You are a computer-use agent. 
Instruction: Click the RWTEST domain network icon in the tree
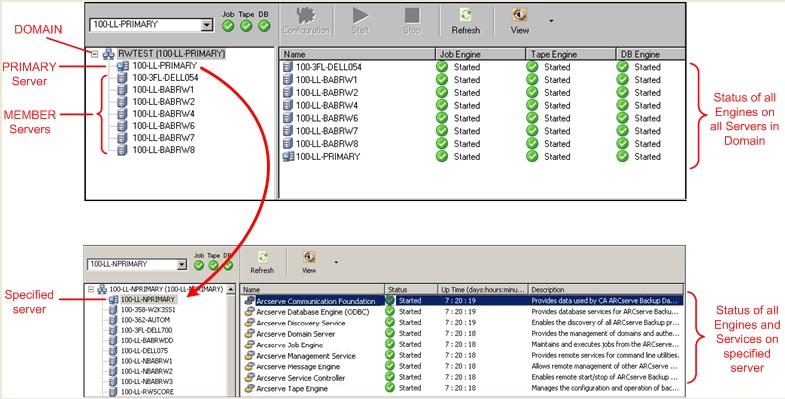point(109,54)
